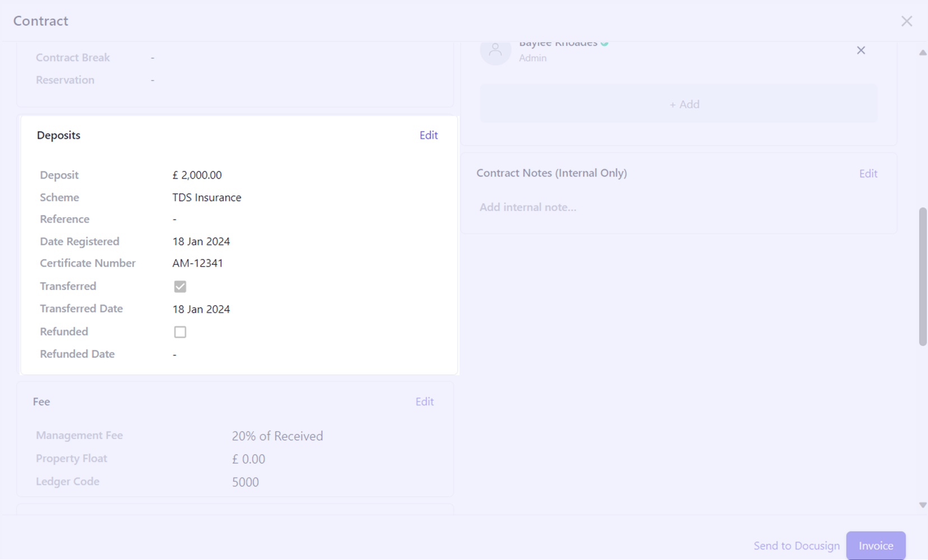Image resolution: width=928 pixels, height=560 pixels.
Task: Click the Invoice button
Action: point(875,545)
